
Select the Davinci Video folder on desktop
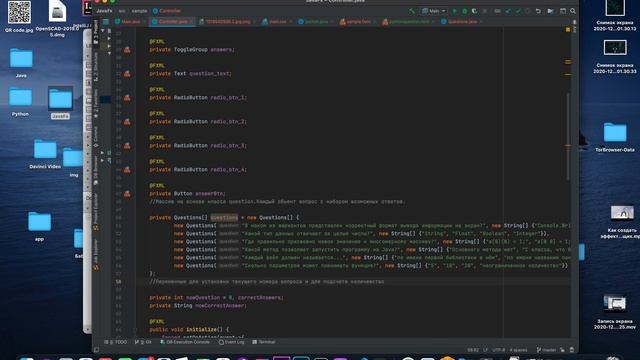point(45,154)
